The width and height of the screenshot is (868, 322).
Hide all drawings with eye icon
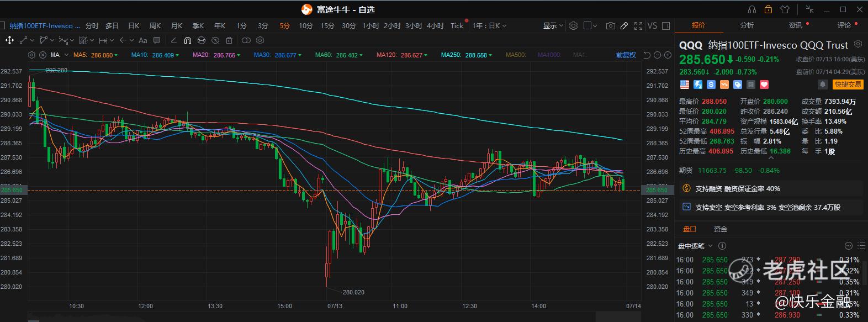click(x=215, y=40)
